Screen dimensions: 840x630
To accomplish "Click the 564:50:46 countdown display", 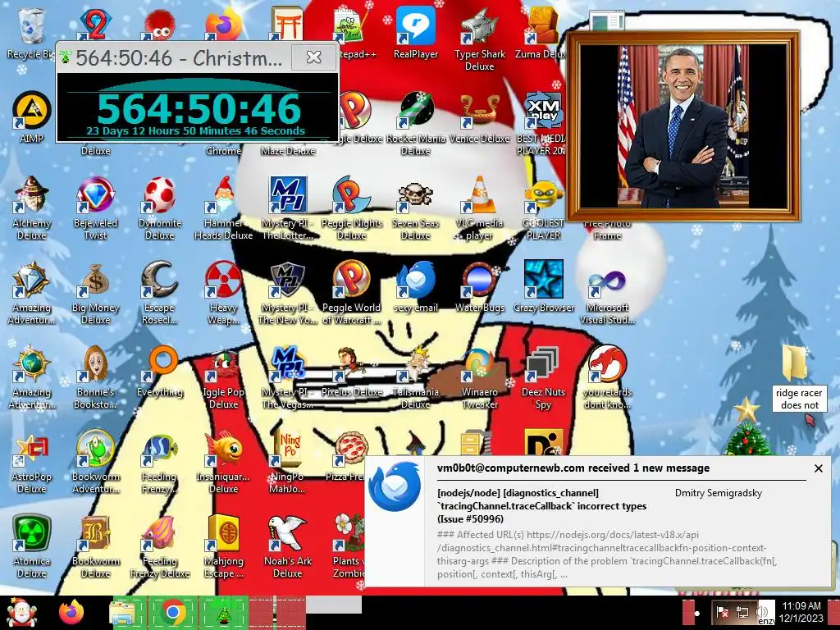I will (198, 108).
